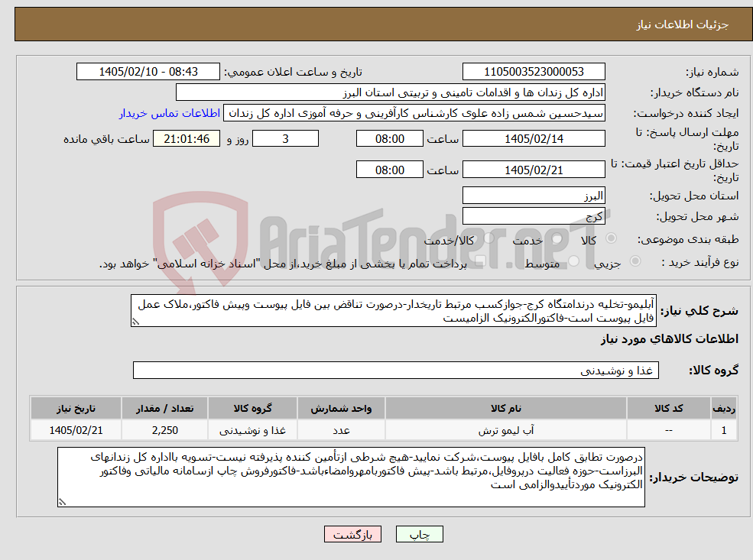Click the گروه کالا column header
Viewport: 753px width, 560px height.
pyautogui.click(x=252, y=409)
